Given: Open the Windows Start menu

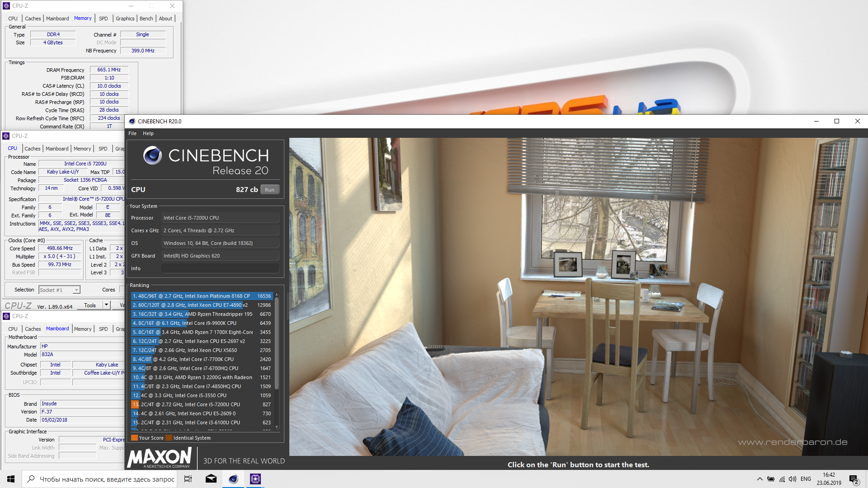Looking at the screenshot, I should tap(11, 479).
